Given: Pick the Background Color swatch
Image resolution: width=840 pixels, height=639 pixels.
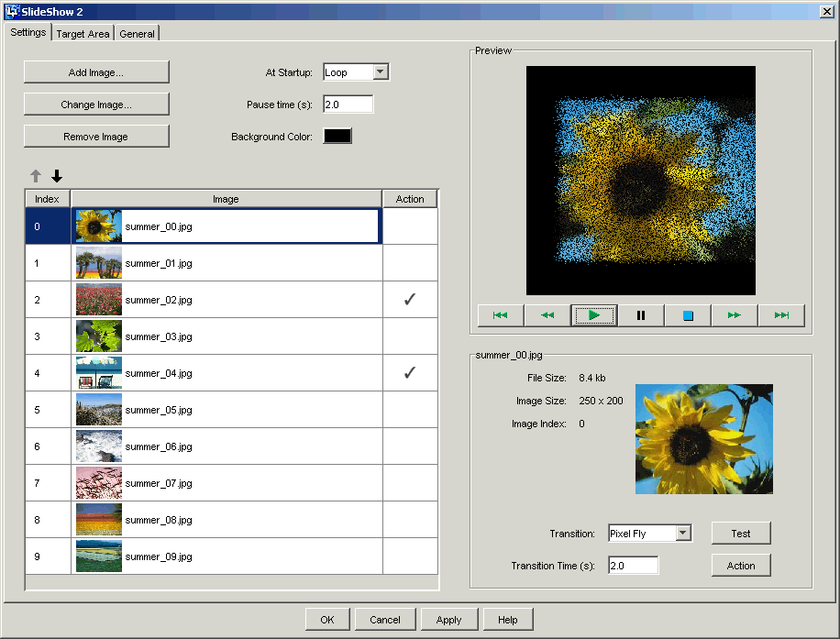Looking at the screenshot, I should tap(337, 137).
